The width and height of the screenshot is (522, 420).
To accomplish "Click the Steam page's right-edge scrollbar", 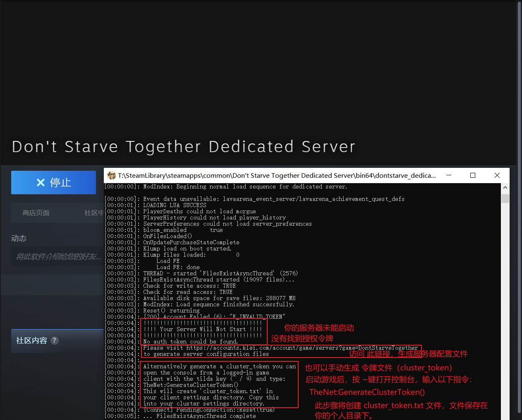I will pos(519,207).
